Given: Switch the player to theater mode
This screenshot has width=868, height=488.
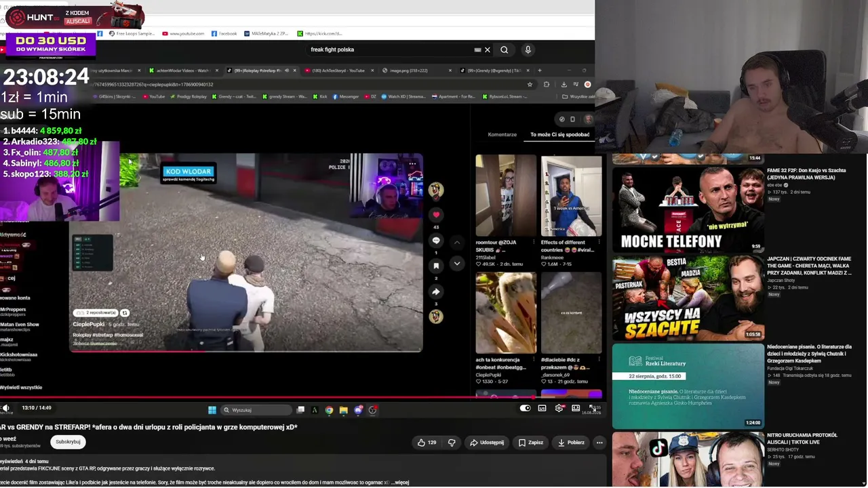Looking at the screenshot, I should point(576,408).
